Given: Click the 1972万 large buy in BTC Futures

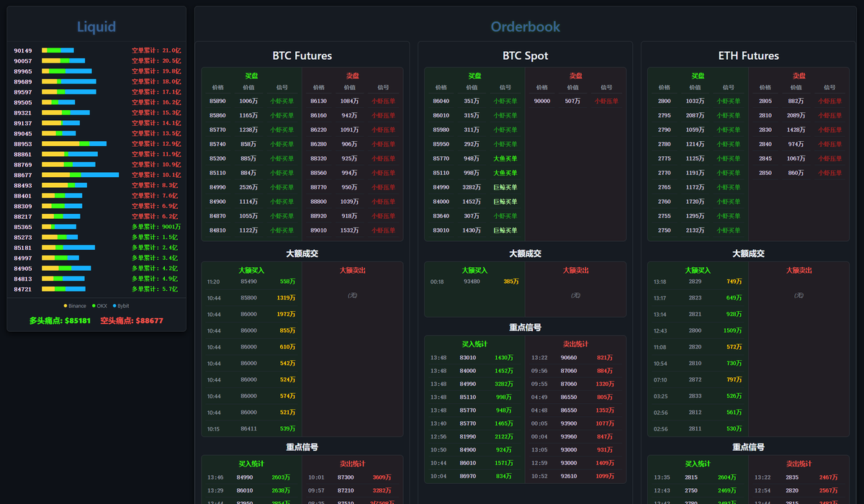Looking at the screenshot, I should (287, 314).
